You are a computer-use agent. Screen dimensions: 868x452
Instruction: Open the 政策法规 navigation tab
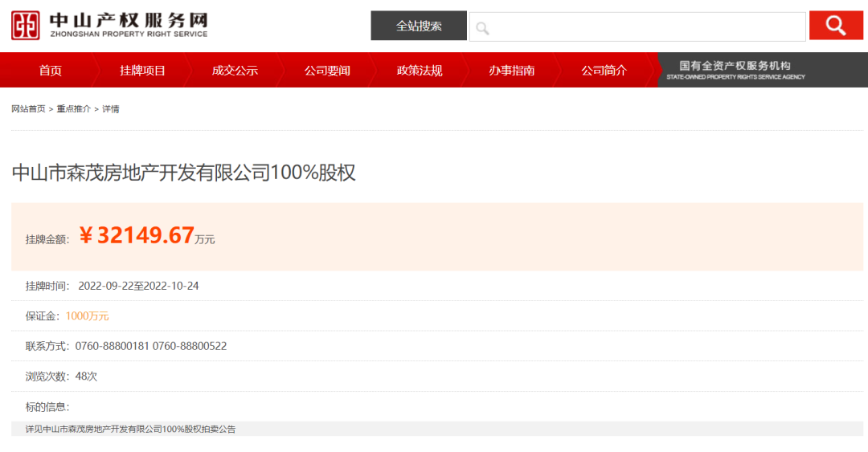click(x=420, y=71)
